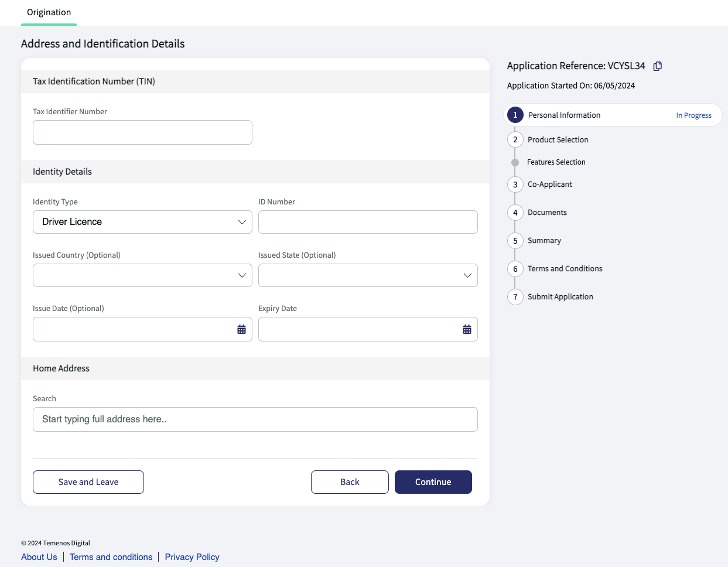728x567 pixels.
Task: Open the Issue Date calendar picker
Action: (x=241, y=329)
